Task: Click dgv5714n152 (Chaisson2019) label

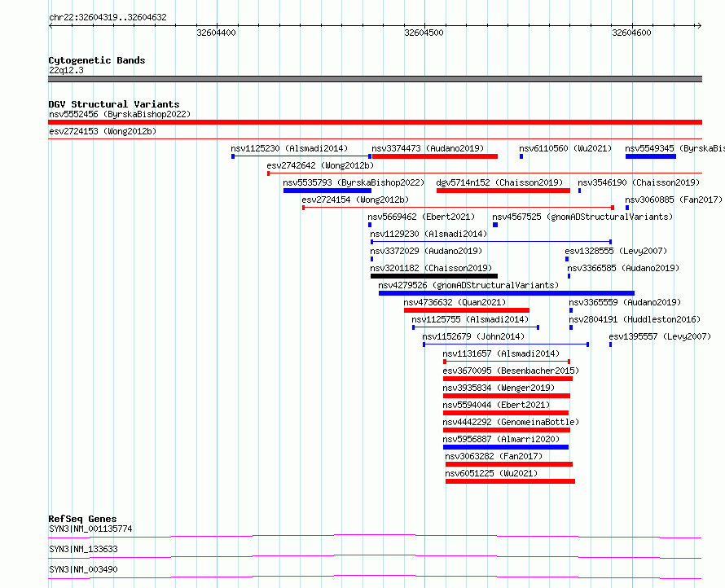Action: pos(499,182)
